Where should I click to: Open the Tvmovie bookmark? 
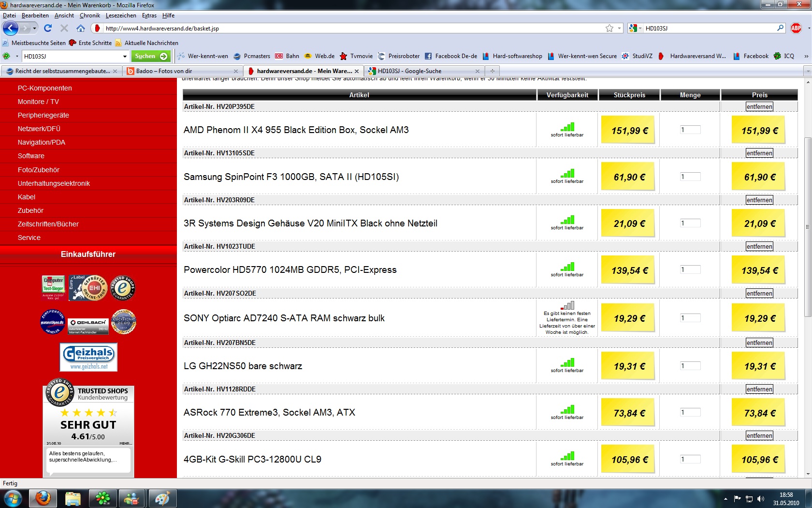pyautogui.click(x=356, y=56)
